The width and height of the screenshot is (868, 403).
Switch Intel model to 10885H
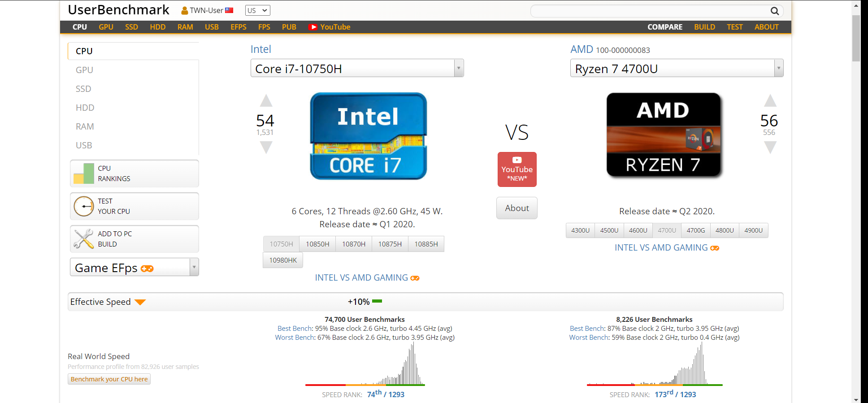[x=426, y=244]
